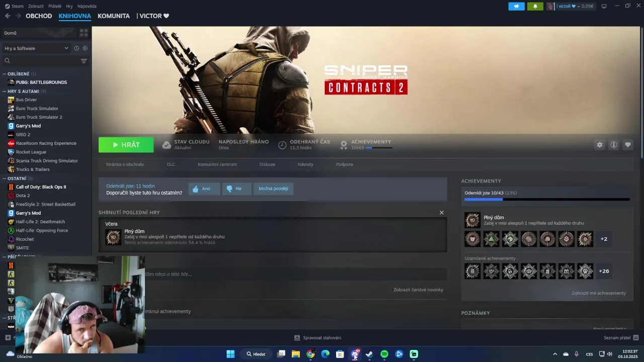Open Spravovat stahování downloads manager

(x=317, y=338)
